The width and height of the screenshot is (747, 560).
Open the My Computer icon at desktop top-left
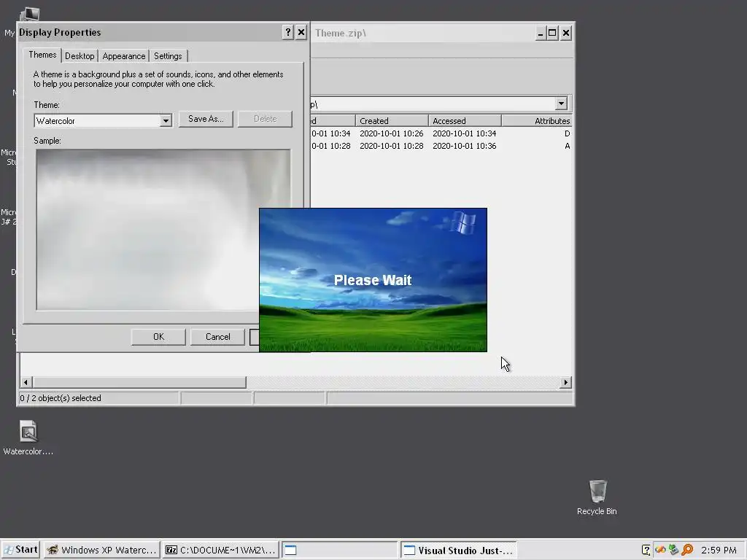29,14
